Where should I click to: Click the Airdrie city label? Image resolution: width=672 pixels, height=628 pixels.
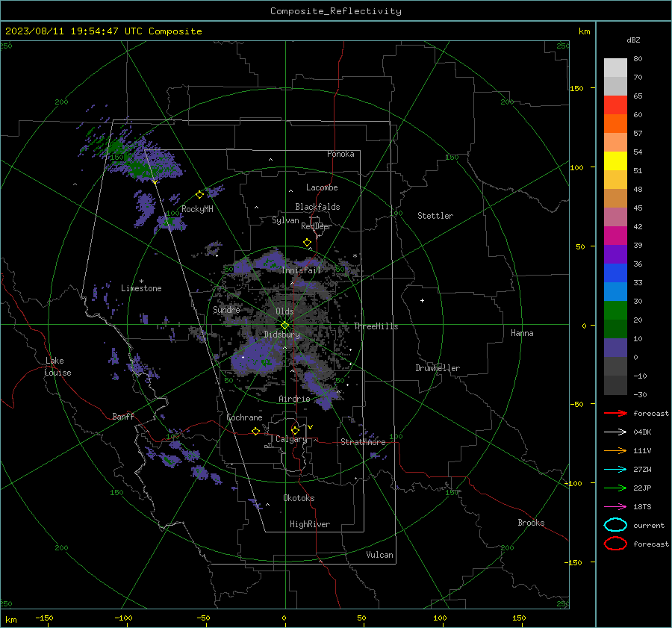pyautogui.click(x=294, y=399)
